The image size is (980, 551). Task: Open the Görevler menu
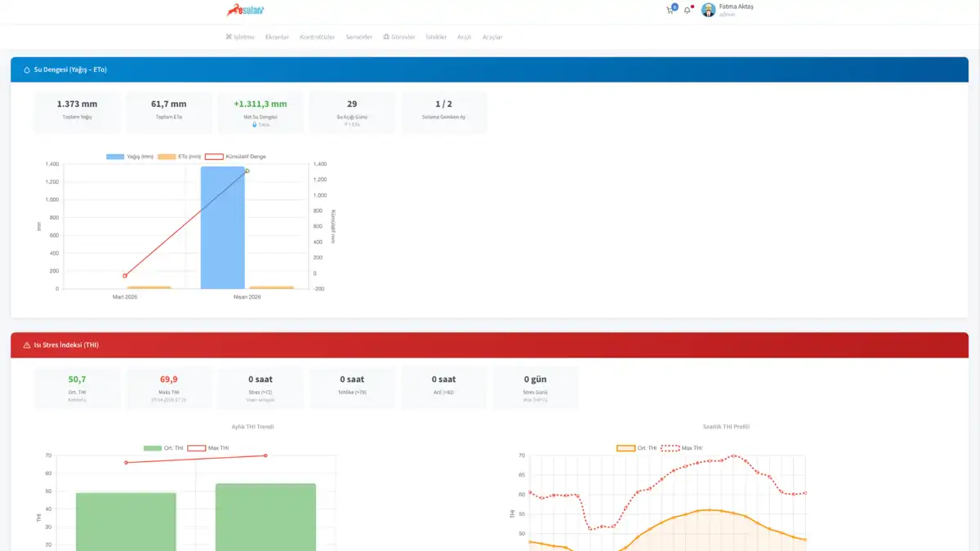[399, 37]
